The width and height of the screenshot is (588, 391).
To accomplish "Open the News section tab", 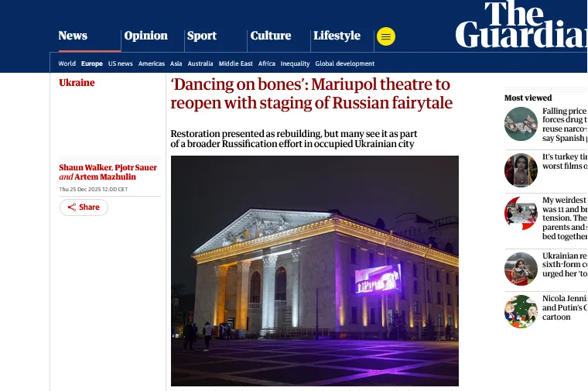I will pyautogui.click(x=73, y=36).
